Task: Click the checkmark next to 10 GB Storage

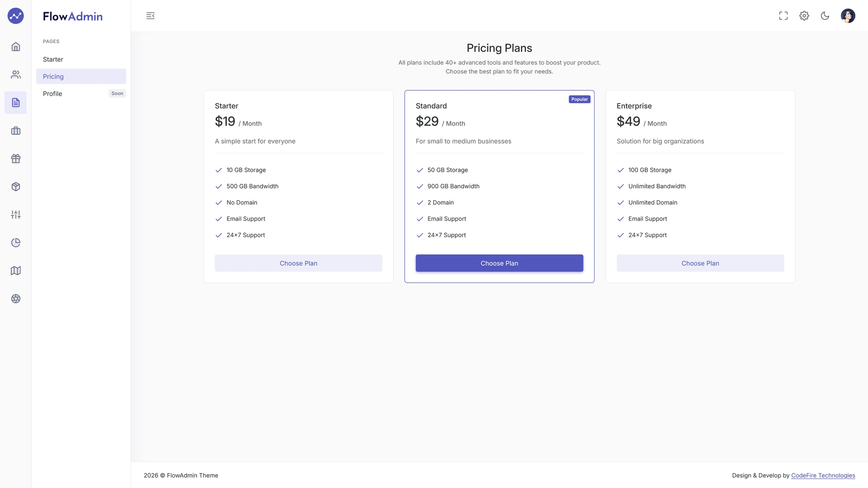Action: [219, 170]
